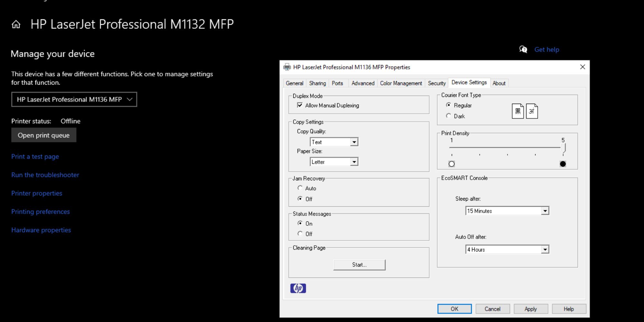The width and height of the screenshot is (644, 322).
Task: Click the Cancel button
Action: [x=493, y=309]
